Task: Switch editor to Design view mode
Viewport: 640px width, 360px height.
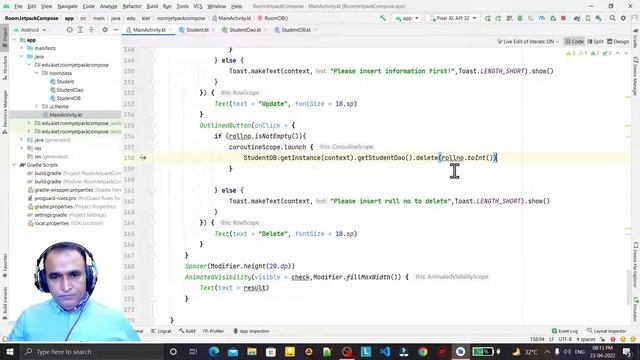Action: [618, 41]
